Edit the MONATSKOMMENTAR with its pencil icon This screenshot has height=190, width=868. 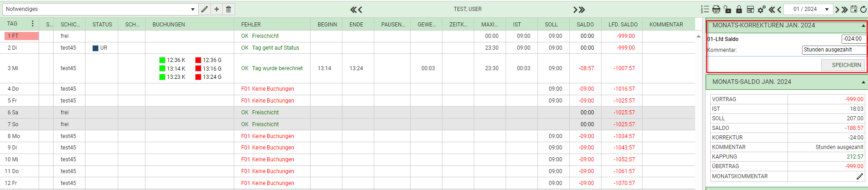click(x=859, y=176)
